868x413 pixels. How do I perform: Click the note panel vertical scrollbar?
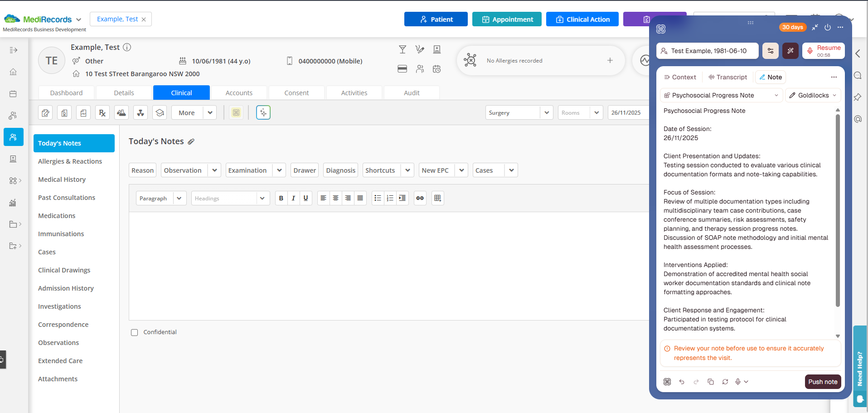pos(838,209)
